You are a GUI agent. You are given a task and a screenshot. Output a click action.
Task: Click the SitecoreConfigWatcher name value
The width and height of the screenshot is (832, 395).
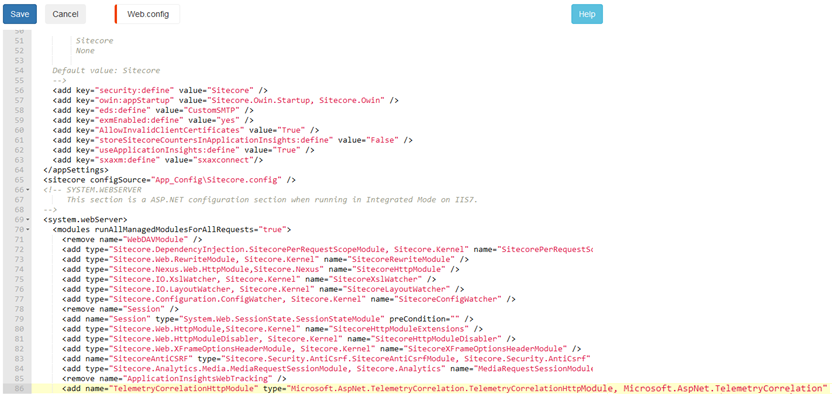447,299
